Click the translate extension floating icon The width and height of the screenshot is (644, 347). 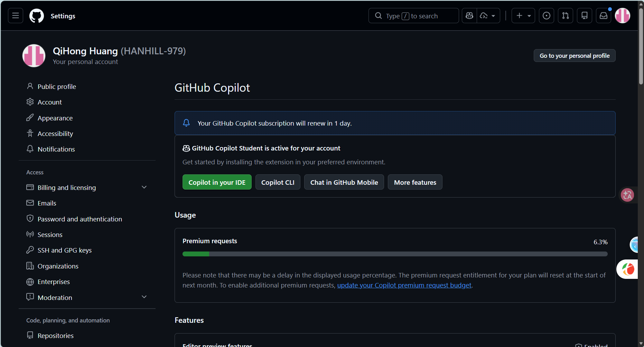tap(627, 195)
